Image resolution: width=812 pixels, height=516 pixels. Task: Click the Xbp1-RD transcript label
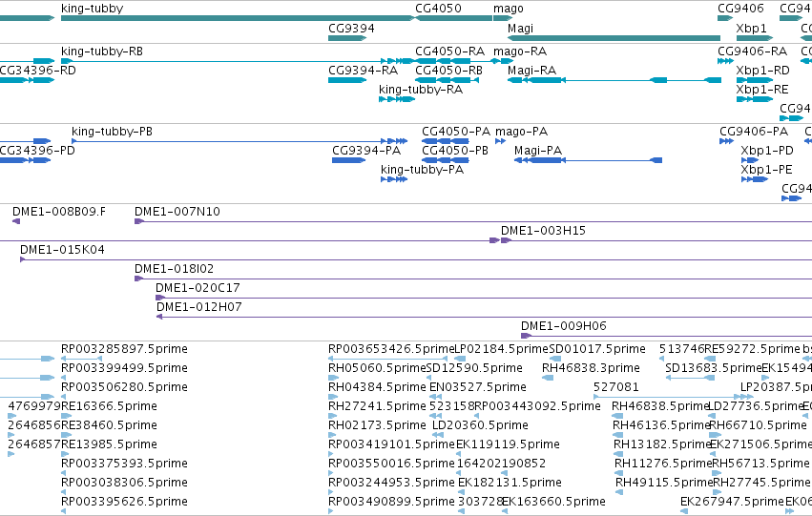click(762, 71)
